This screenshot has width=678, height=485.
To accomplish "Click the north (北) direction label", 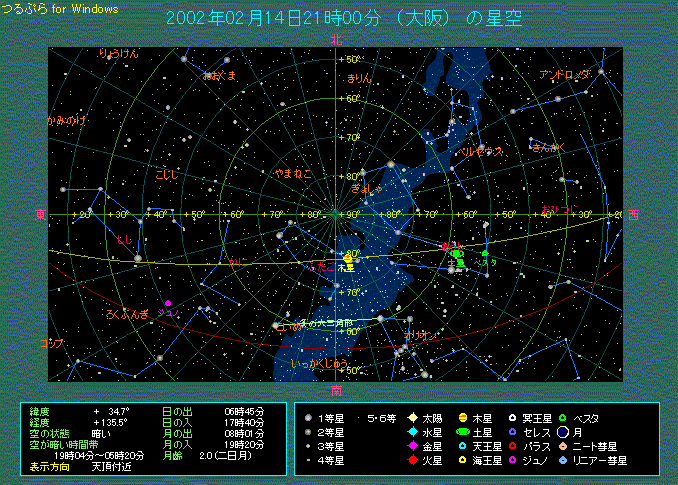I will 337,39.
